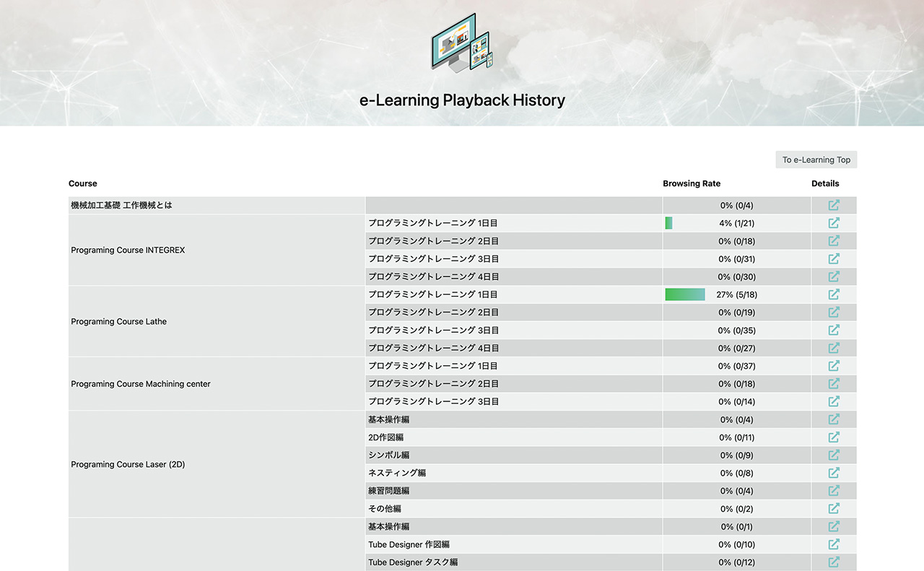
Task: Select the Programing Course INTEGREX cell
Action: [x=128, y=250]
